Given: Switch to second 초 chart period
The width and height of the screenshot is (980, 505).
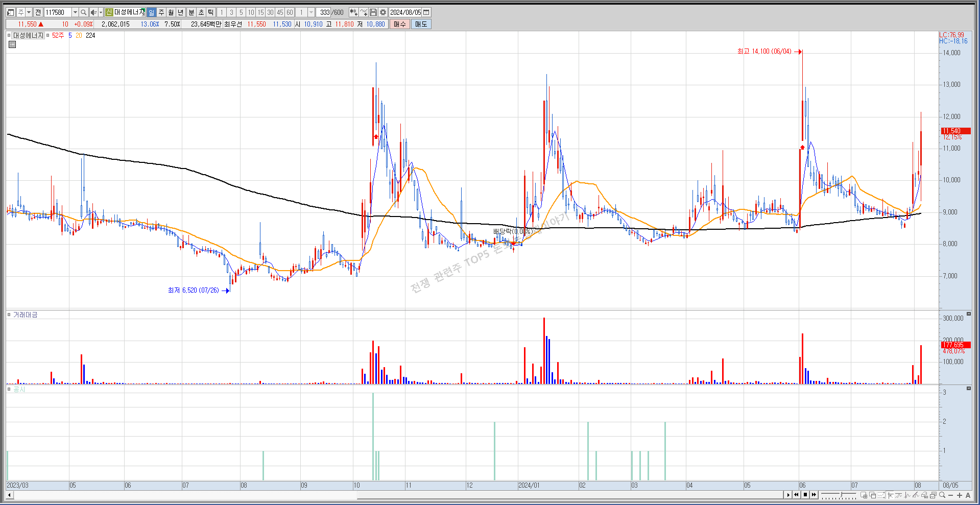Looking at the screenshot, I should pyautogui.click(x=201, y=12).
